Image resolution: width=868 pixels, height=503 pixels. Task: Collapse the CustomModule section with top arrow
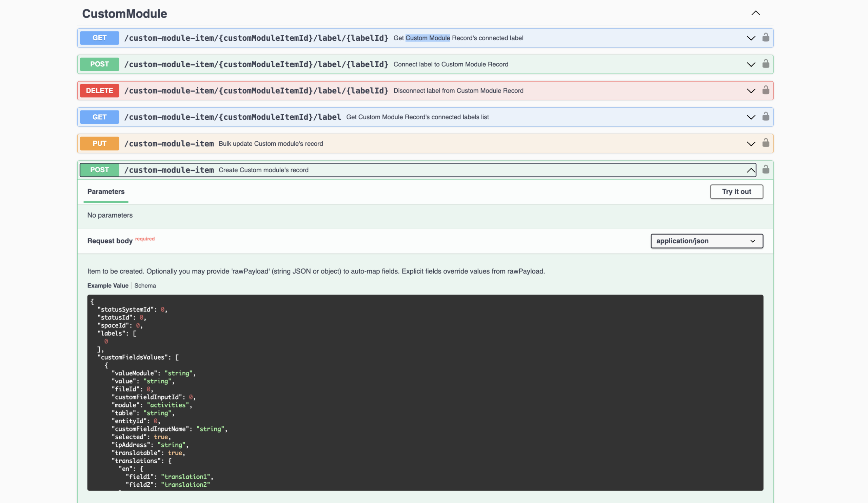tap(755, 13)
